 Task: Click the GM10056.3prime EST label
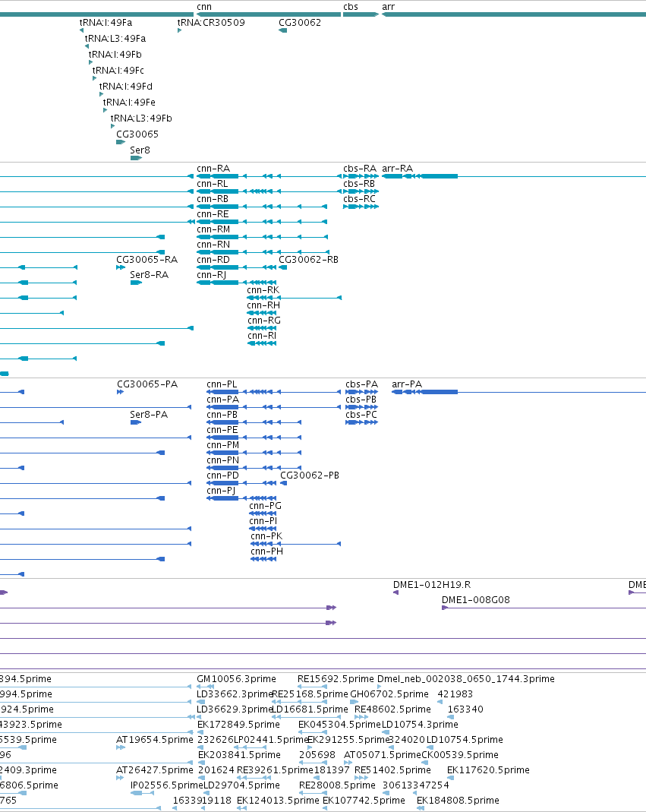click(x=237, y=679)
